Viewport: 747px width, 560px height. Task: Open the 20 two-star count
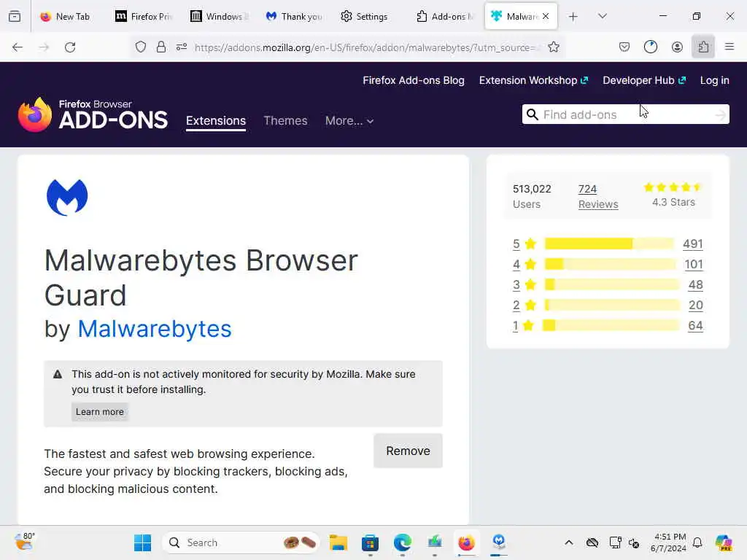coord(695,306)
